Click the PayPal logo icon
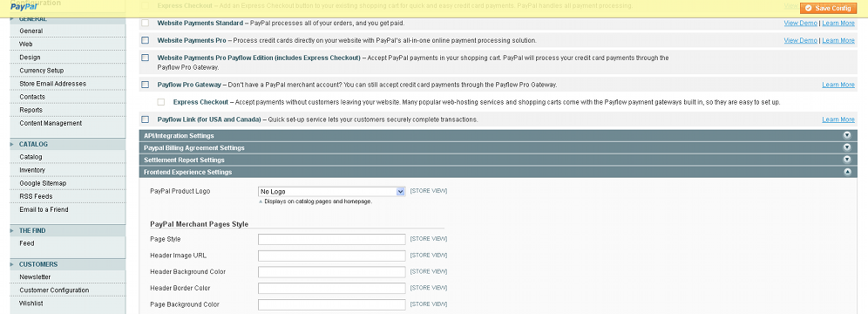Screen dimensions: 868x314 click(24, 7)
